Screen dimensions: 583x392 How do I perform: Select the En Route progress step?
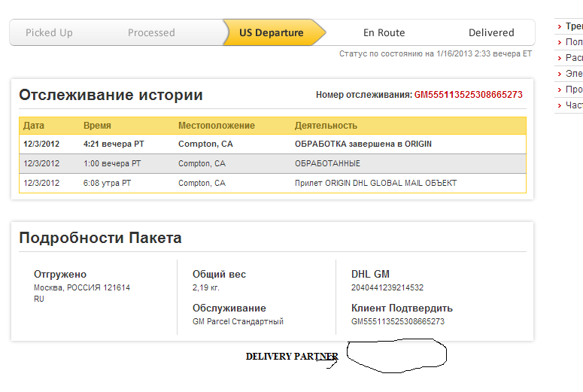click(384, 33)
